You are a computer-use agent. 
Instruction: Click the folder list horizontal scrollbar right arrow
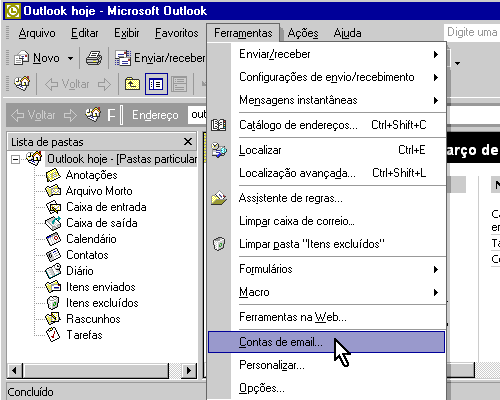tap(189, 370)
